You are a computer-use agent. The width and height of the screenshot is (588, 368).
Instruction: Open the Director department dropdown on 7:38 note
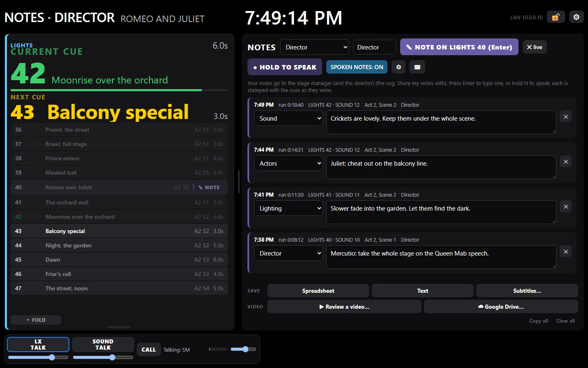click(288, 254)
